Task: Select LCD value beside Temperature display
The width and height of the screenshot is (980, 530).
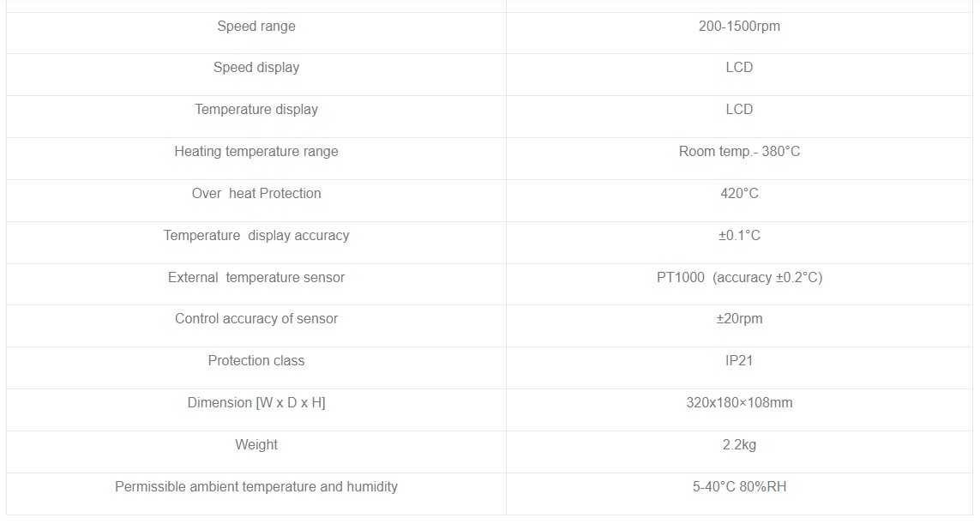Action: click(739, 110)
